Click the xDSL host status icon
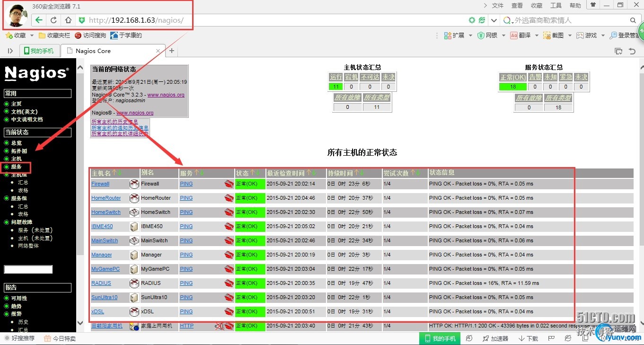 (134, 311)
